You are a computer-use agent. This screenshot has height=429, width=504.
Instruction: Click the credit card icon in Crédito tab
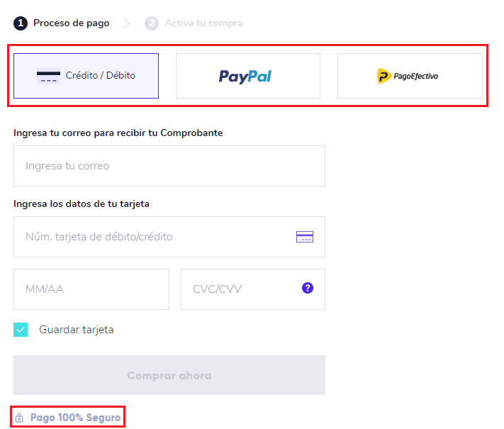click(48, 76)
